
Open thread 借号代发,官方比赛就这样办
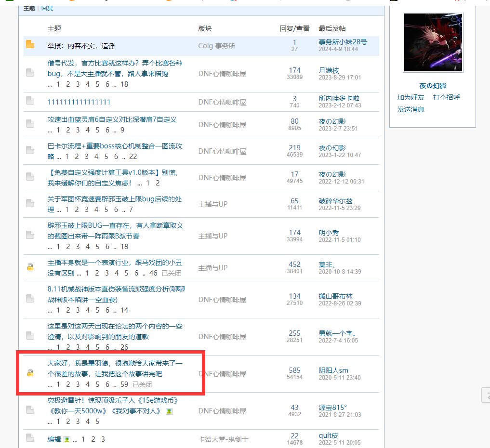(x=115, y=68)
